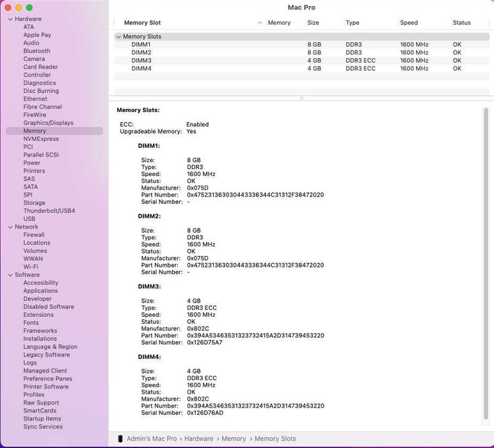Image resolution: width=494 pixels, height=448 pixels.
Task: Select Startup Items in the sidebar
Action: click(x=42, y=419)
